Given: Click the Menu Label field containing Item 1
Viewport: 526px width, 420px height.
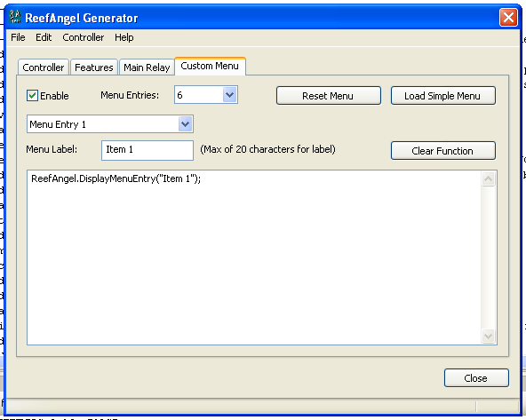Looking at the screenshot, I should coord(147,150).
